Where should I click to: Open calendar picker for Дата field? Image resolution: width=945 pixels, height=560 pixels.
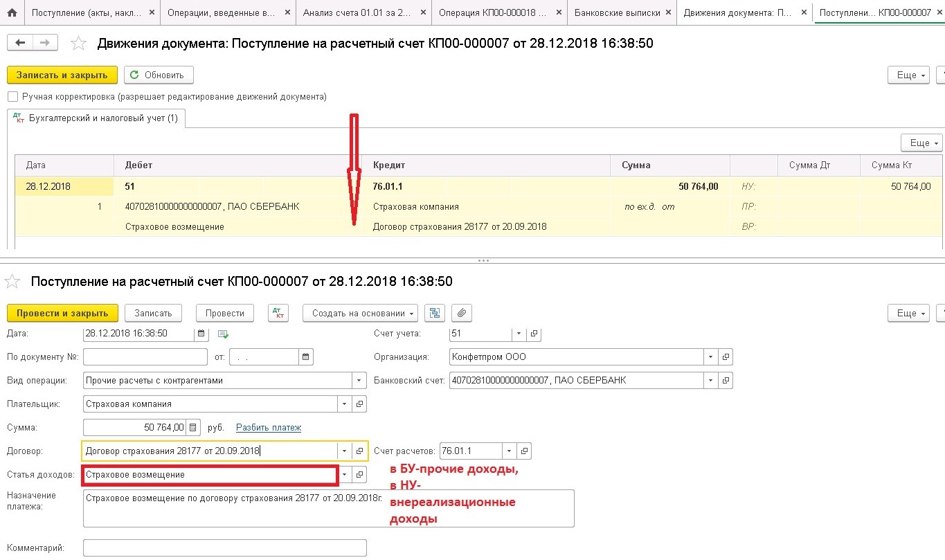[x=201, y=334]
